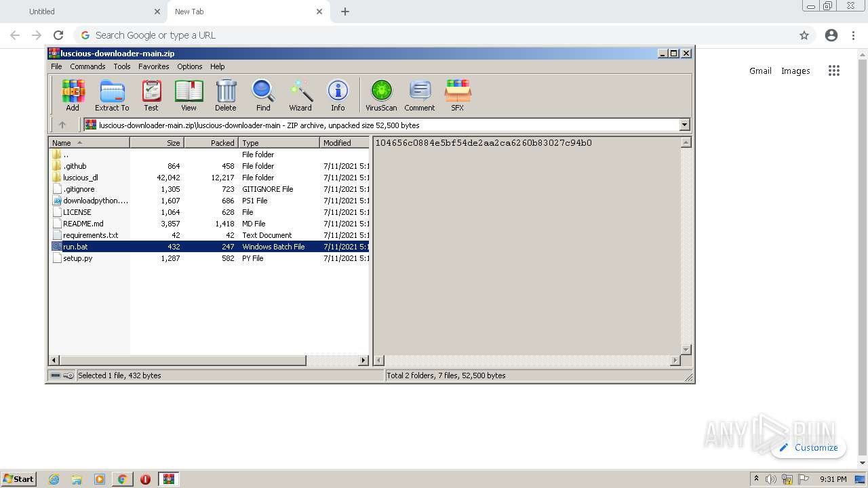Viewport: 868px width, 488px height.
Task: Click the volume tray icon
Action: [x=772, y=479]
